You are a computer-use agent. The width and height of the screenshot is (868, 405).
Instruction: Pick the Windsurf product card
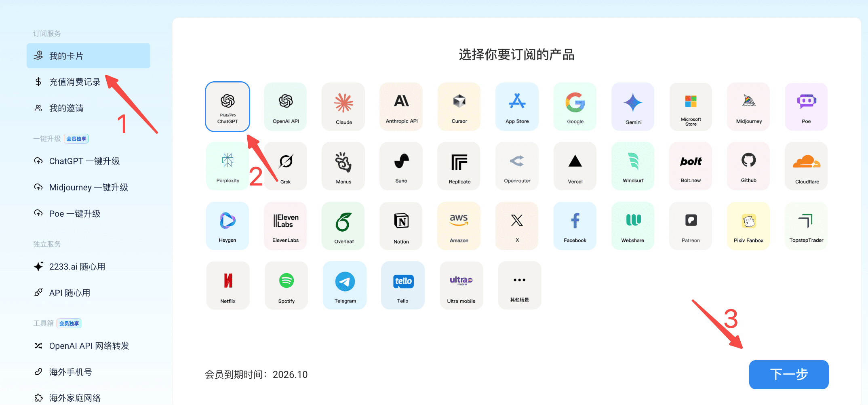pos(633,166)
